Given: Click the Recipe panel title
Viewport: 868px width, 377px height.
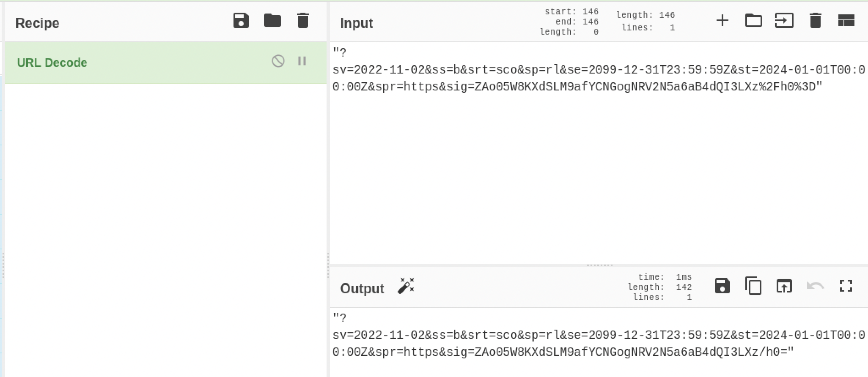Looking at the screenshot, I should pyautogui.click(x=37, y=23).
